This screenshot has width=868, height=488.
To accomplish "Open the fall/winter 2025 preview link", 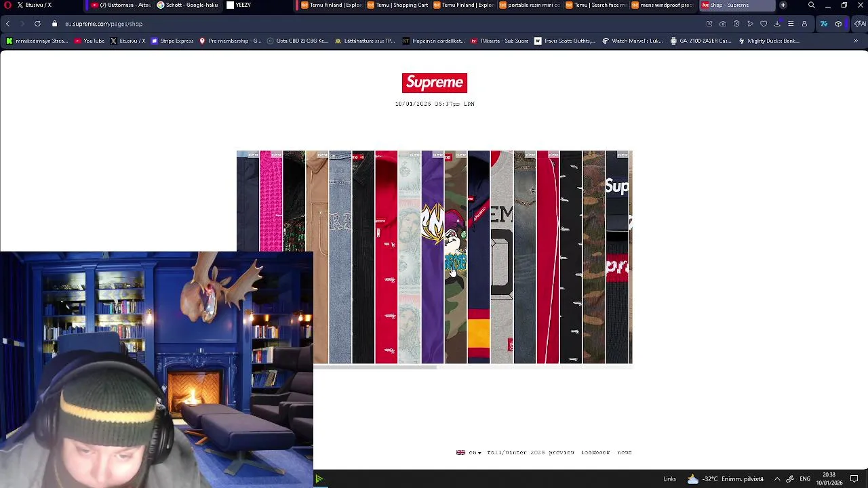I will click(x=530, y=452).
